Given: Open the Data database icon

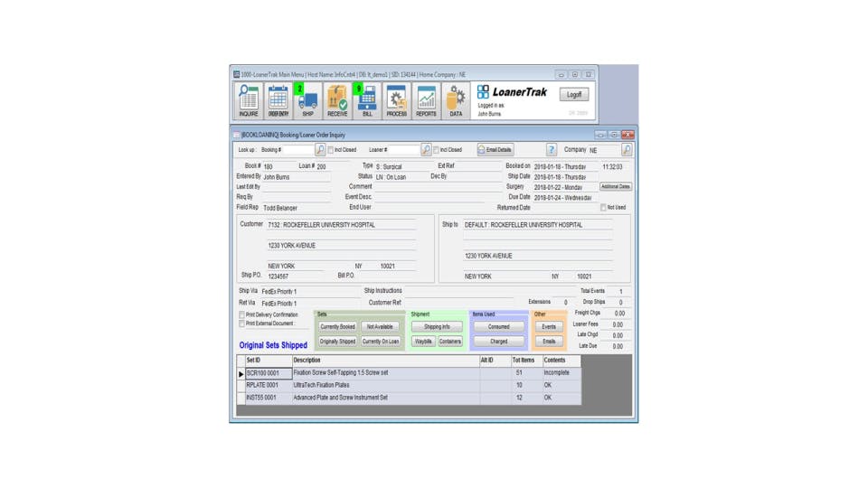Looking at the screenshot, I should [456, 100].
